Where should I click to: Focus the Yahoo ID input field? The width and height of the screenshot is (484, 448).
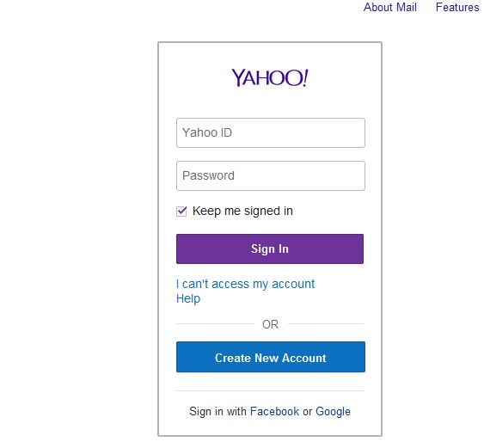point(271,132)
